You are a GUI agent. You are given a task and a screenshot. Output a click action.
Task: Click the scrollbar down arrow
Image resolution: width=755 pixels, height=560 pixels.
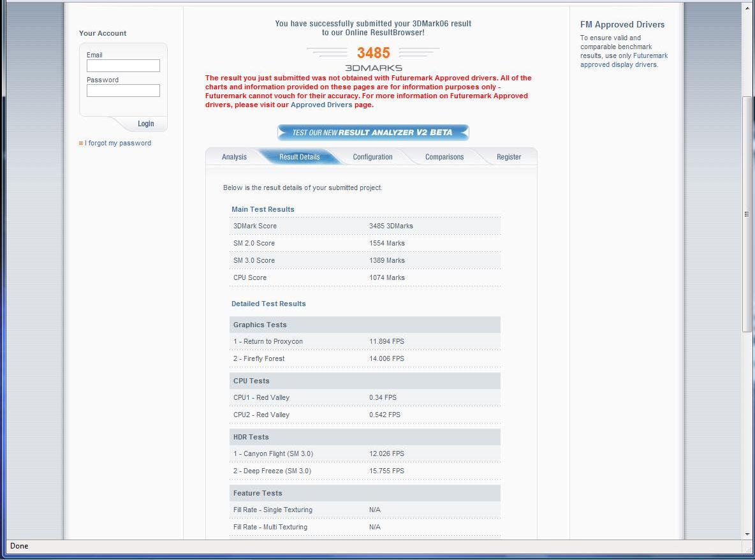(747, 534)
